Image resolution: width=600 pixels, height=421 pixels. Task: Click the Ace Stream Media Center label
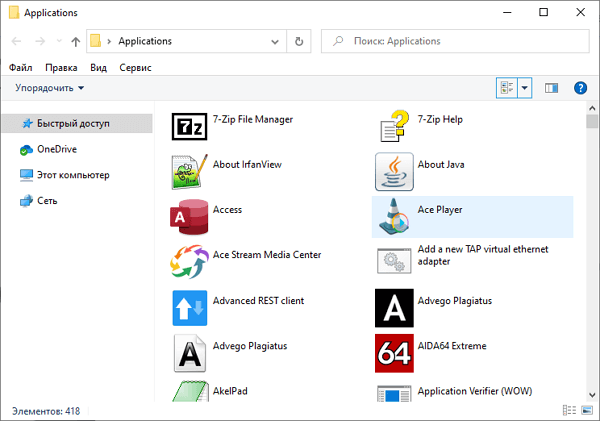point(267,255)
